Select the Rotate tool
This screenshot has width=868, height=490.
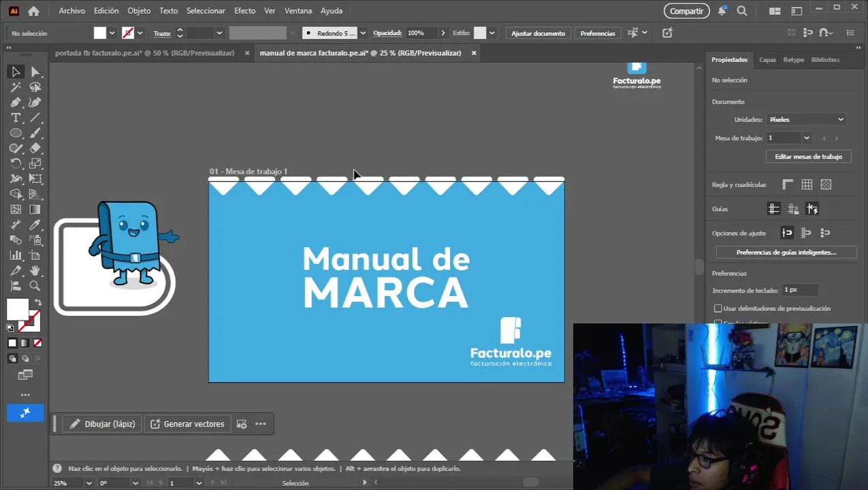coord(16,163)
